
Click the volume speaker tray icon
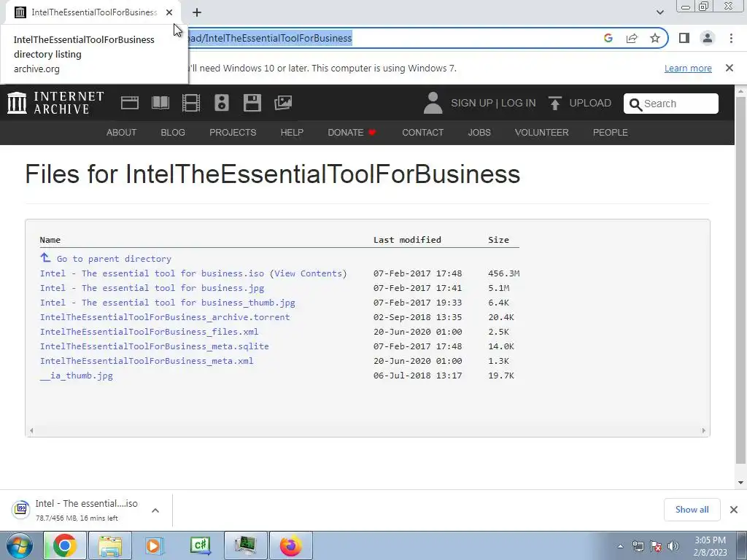[x=673, y=546]
